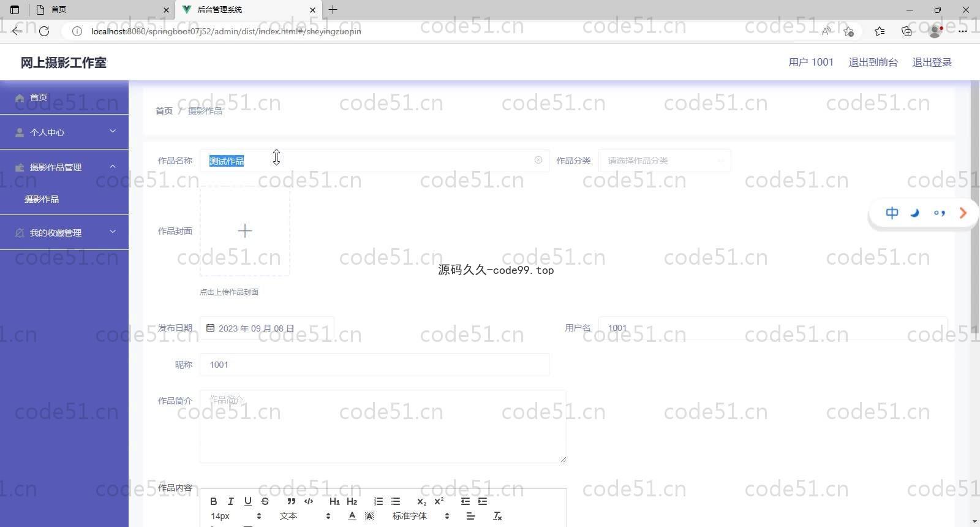Expand the 个人中心 sidebar menu

(x=64, y=132)
